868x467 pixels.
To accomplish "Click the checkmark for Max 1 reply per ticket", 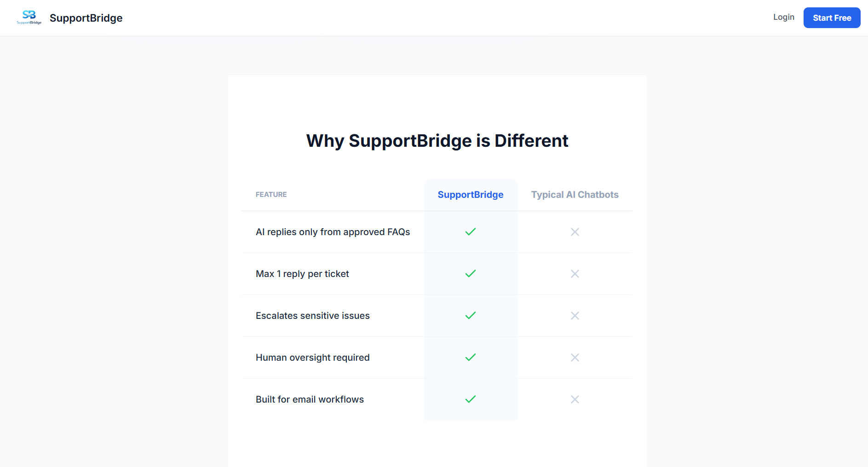I will [470, 274].
